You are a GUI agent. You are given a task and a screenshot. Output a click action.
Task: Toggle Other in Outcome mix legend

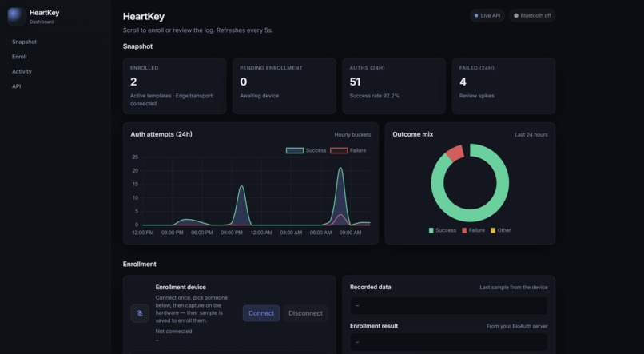pyautogui.click(x=501, y=230)
